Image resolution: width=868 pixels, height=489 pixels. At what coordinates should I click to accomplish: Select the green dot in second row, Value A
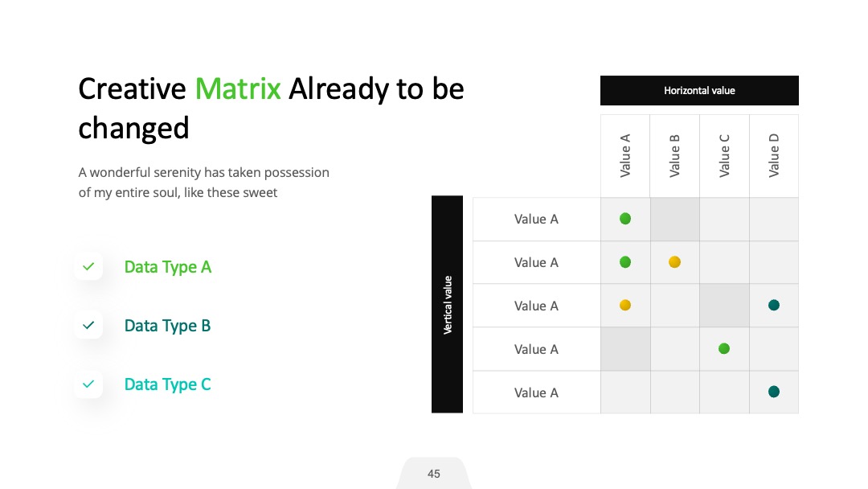pyautogui.click(x=625, y=262)
